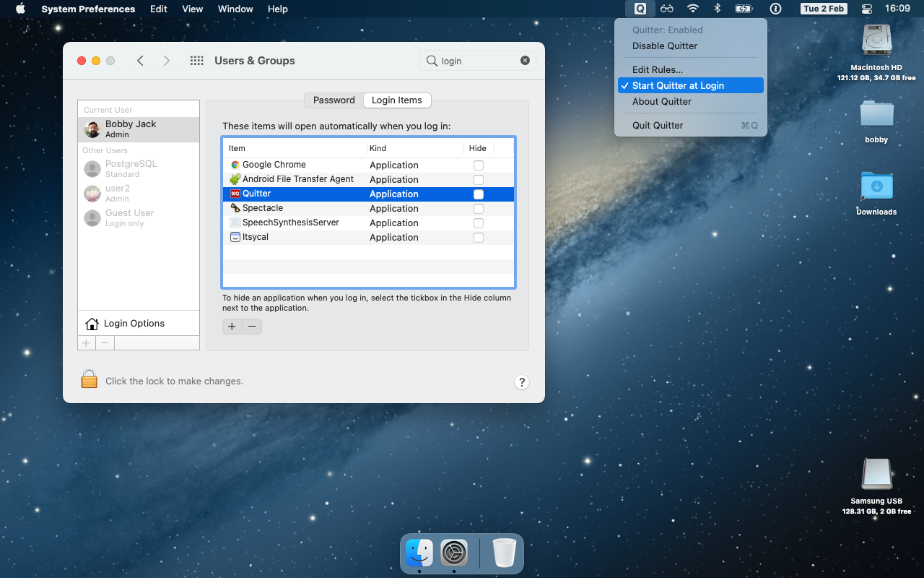Select Edit Rules in the Quitter menu
The width and height of the screenshot is (924, 578).
coord(657,69)
